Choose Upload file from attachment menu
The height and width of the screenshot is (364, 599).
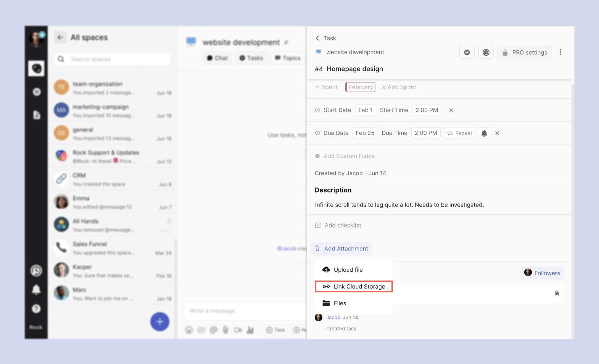click(348, 270)
